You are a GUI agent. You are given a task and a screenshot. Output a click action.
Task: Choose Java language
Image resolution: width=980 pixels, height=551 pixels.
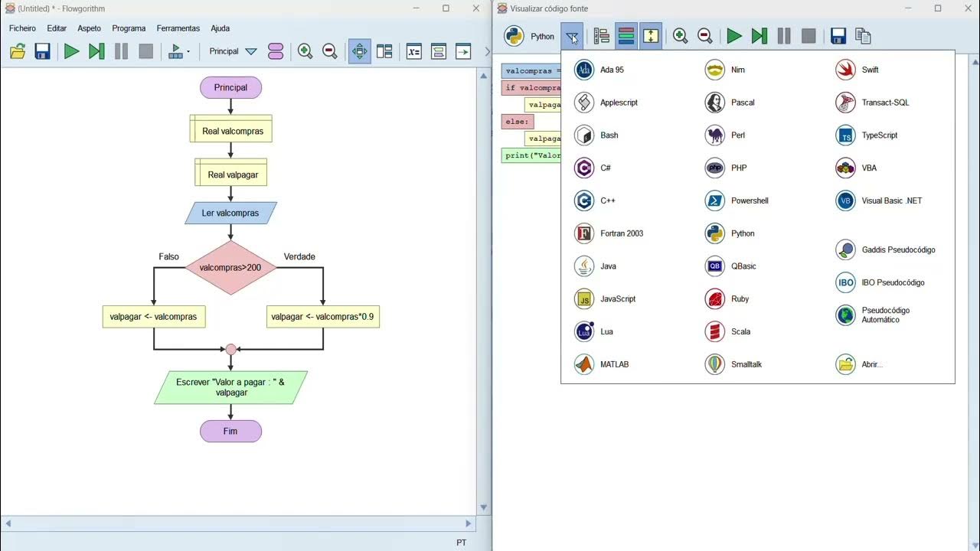[x=596, y=266]
